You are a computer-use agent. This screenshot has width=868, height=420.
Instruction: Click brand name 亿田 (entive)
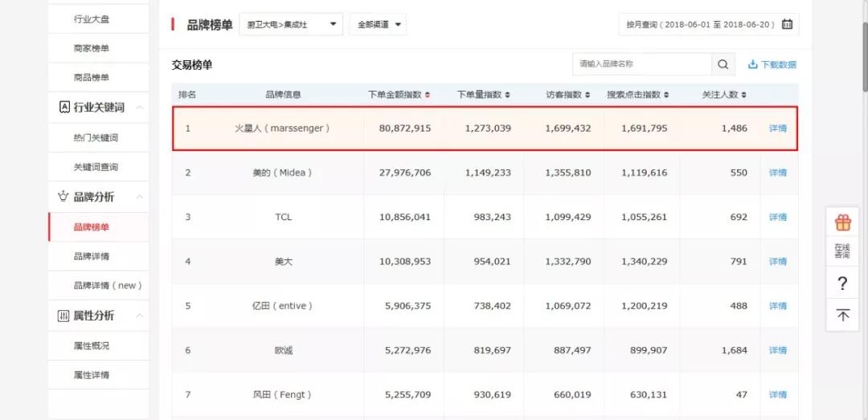[x=283, y=305]
